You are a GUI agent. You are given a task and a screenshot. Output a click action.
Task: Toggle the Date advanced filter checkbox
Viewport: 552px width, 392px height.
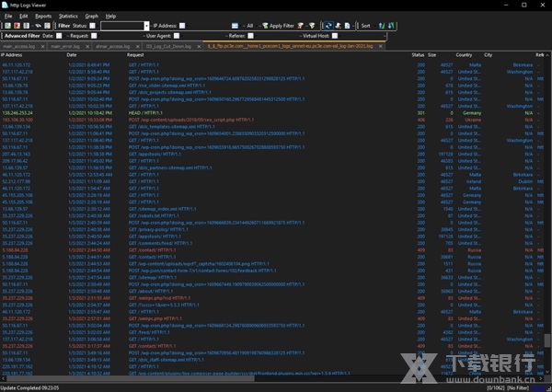[59, 36]
